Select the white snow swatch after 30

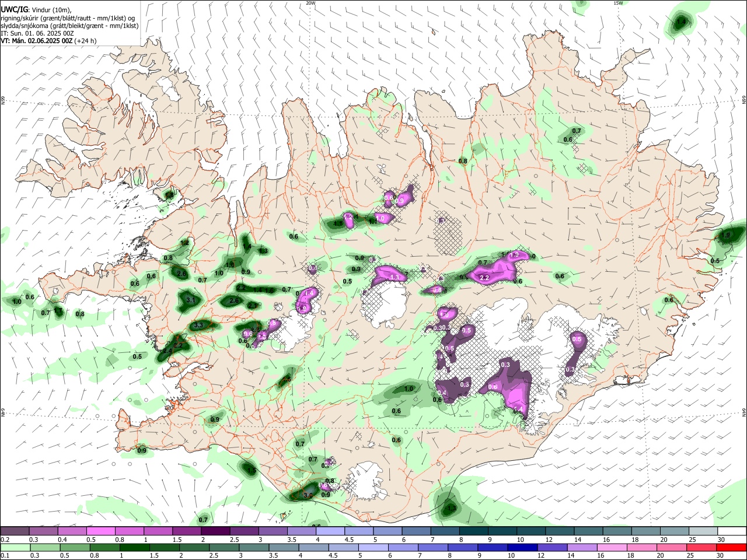[x=731, y=531]
